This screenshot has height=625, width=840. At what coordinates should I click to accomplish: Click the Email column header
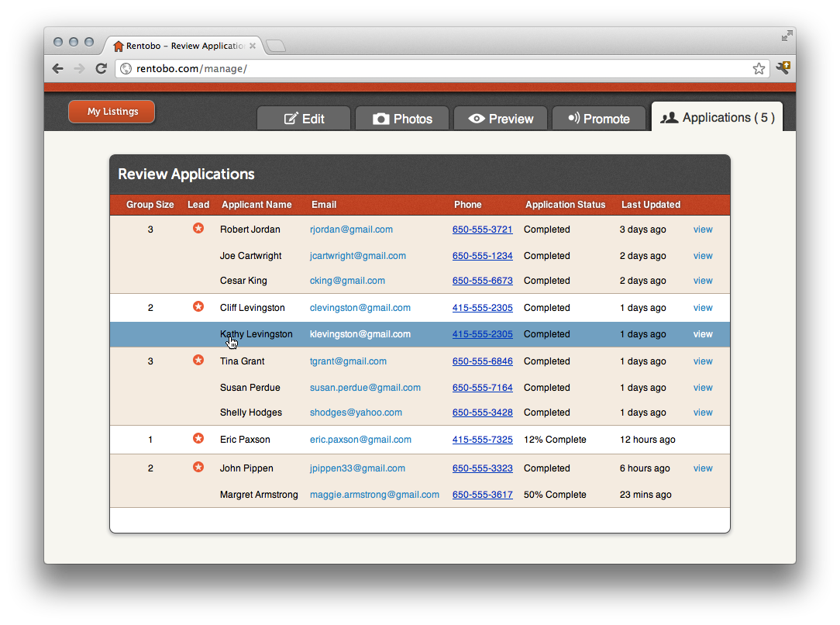324,205
